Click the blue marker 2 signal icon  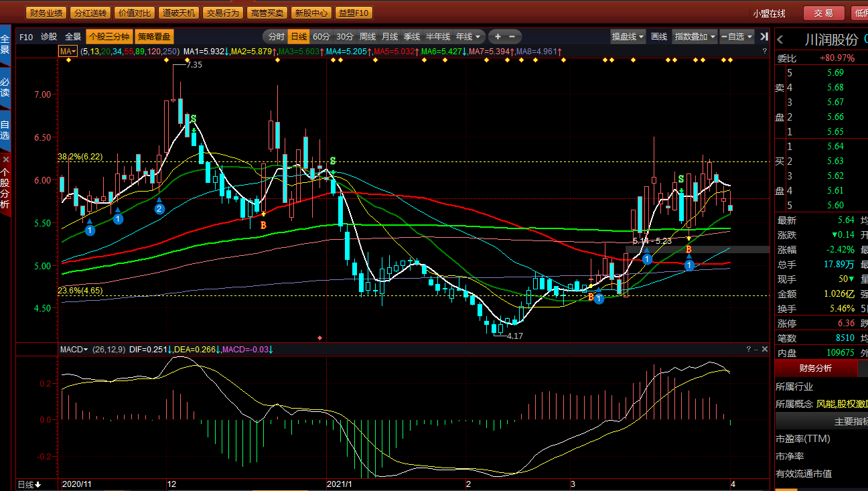coord(159,209)
